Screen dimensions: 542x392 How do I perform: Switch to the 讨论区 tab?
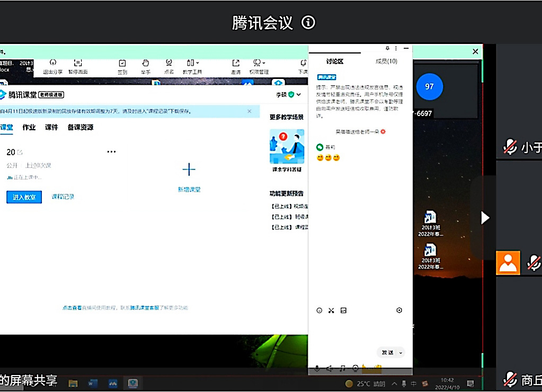[335, 61]
